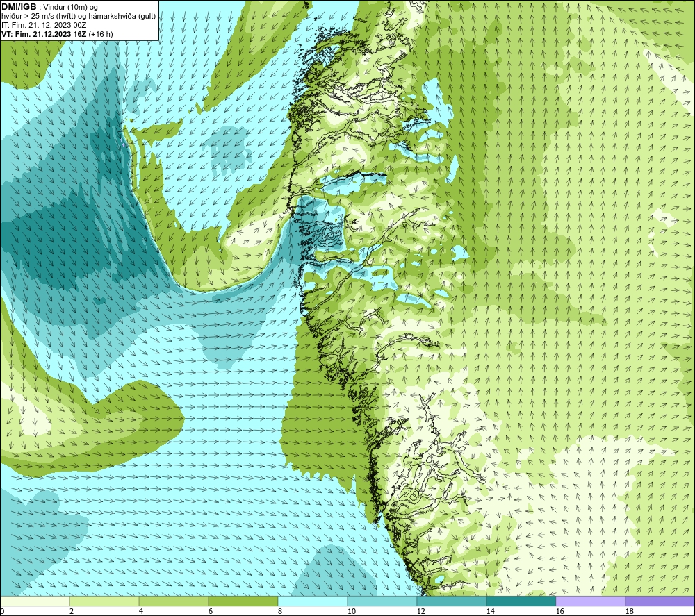Click the scale label '4'
The width and height of the screenshot is (695, 616).
coord(141,612)
